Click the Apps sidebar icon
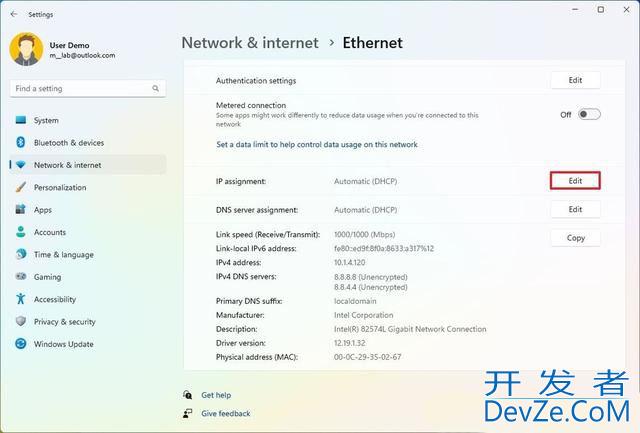The height and width of the screenshot is (433, 640). pyautogui.click(x=21, y=209)
